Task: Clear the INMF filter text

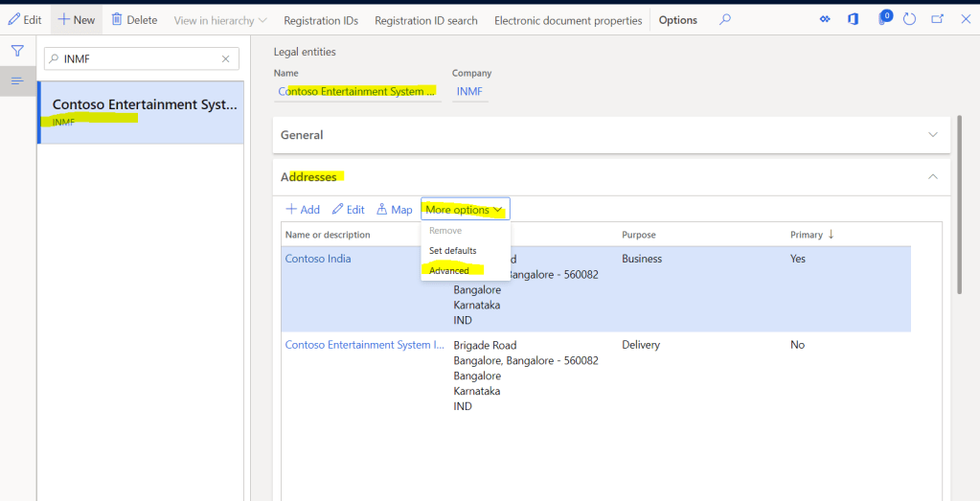Action: 226,59
